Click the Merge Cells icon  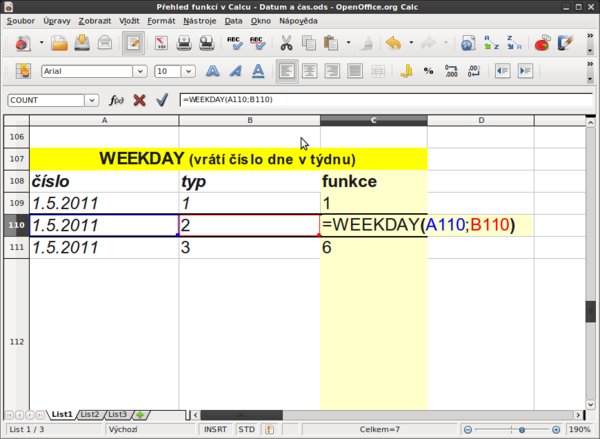coord(378,71)
